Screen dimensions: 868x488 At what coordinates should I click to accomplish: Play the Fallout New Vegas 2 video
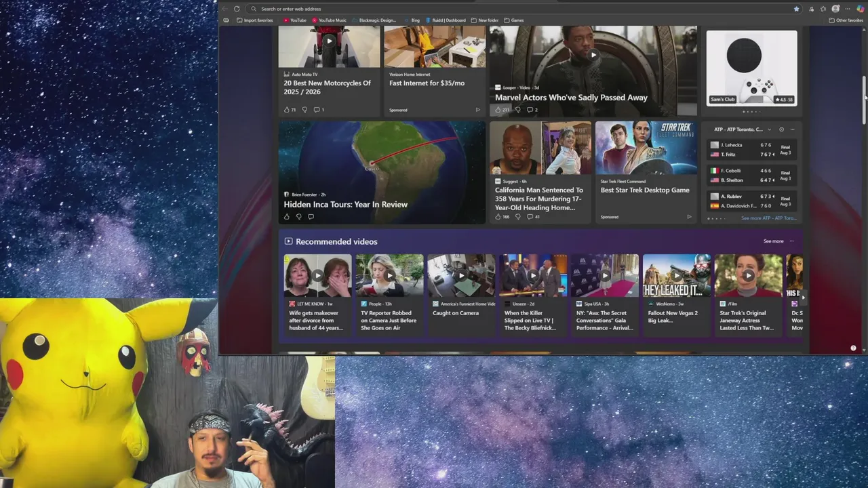click(677, 276)
